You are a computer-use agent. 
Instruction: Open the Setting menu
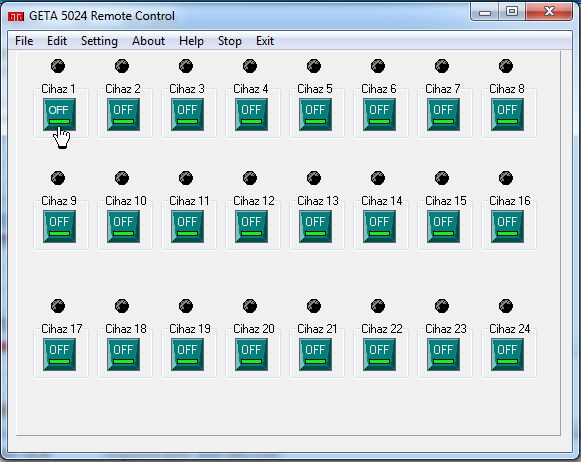[99, 41]
